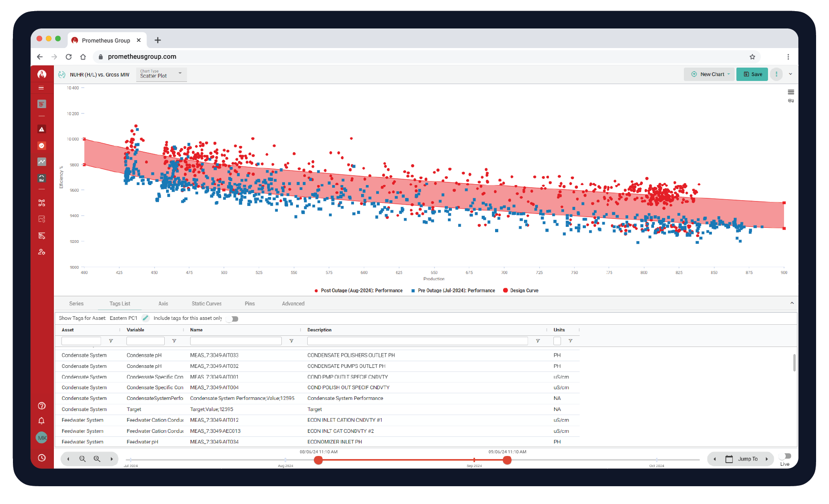Toggle the Units column filter checkbox
This screenshot has height=504, width=829.
pyautogui.click(x=557, y=341)
